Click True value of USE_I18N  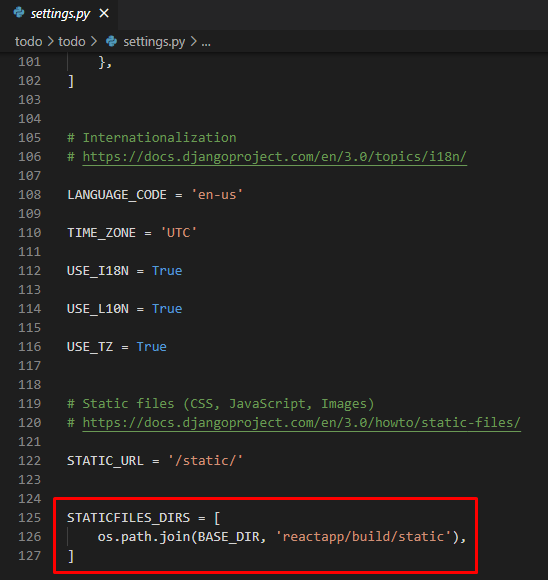pyautogui.click(x=167, y=271)
